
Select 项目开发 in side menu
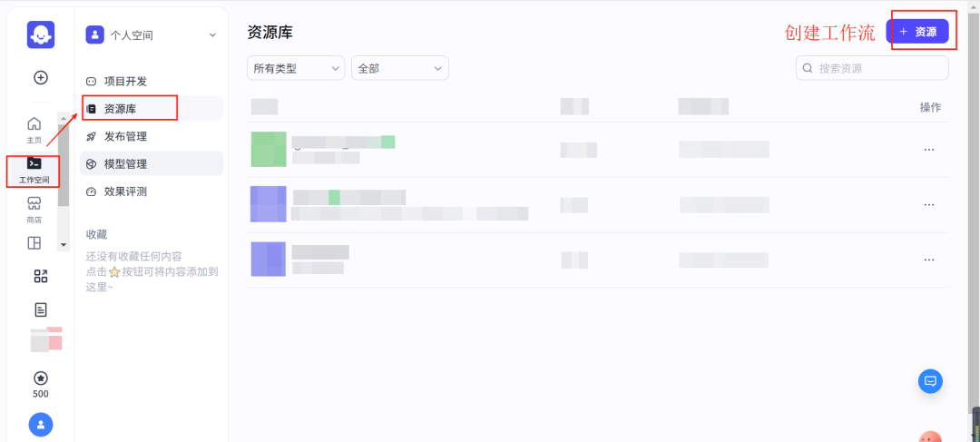(x=124, y=82)
